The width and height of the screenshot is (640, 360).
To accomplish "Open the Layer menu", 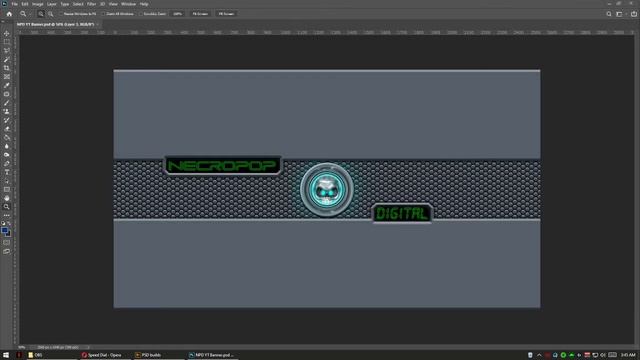I will [52, 4].
